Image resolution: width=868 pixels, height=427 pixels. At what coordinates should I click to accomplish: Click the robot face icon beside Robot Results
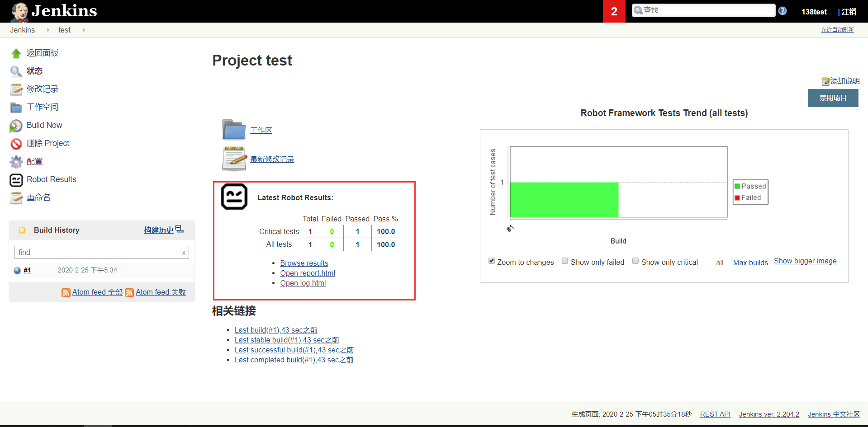(x=16, y=180)
